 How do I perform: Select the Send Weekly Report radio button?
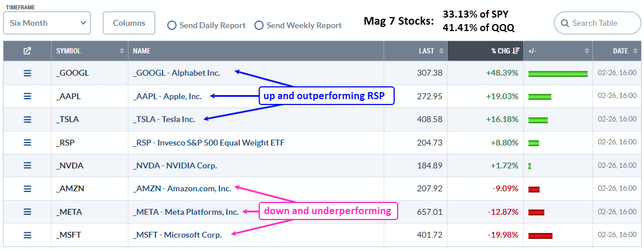point(259,25)
